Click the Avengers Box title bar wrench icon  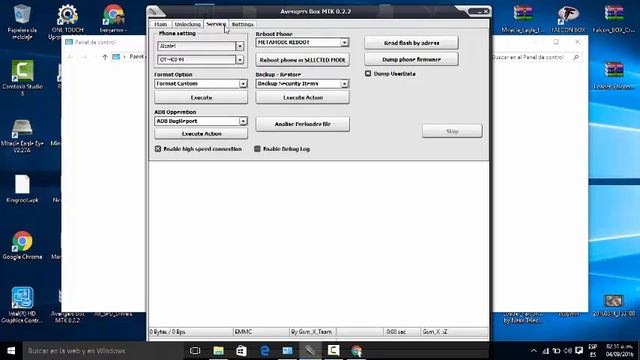153,11
